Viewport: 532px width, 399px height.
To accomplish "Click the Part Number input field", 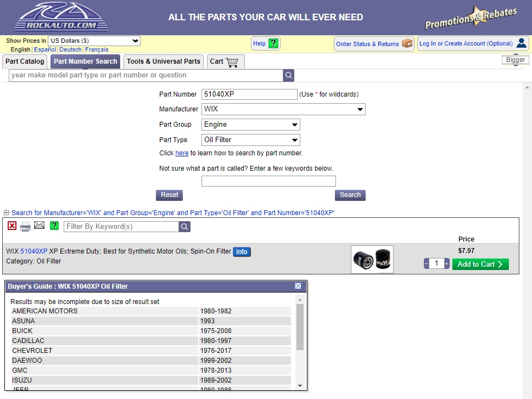I will pos(249,94).
